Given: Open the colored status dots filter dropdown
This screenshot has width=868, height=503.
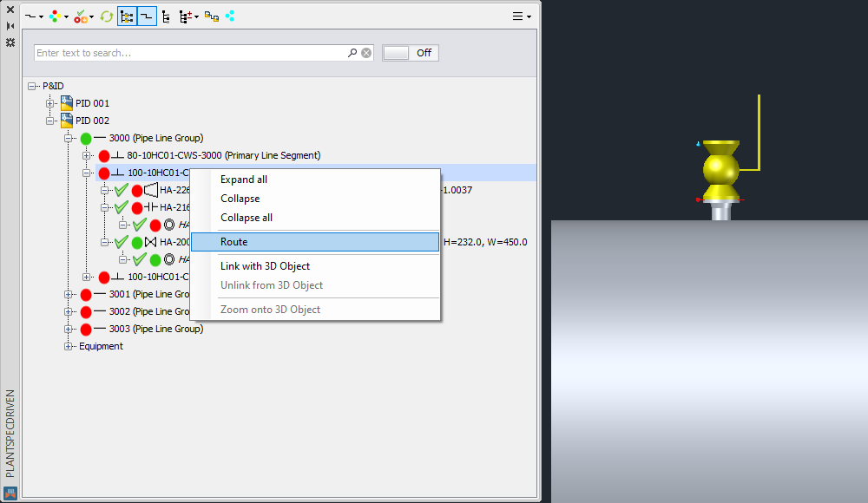Looking at the screenshot, I should 59,16.
